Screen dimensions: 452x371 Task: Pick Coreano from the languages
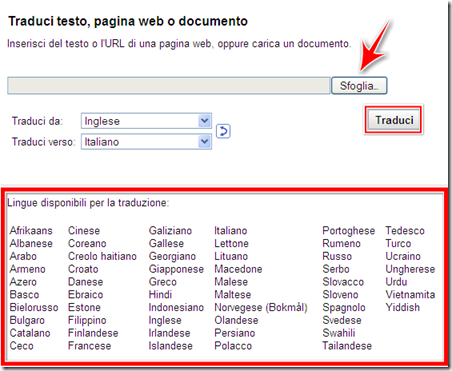[87, 243]
